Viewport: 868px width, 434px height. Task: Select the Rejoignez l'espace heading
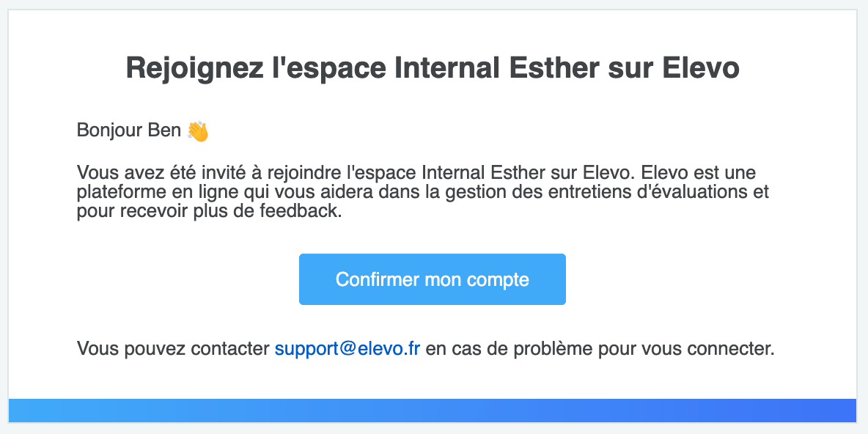tap(433, 69)
